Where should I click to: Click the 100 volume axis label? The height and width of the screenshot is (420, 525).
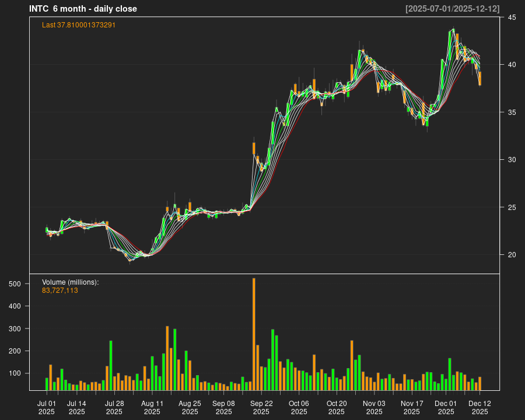(x=15, y=373)
